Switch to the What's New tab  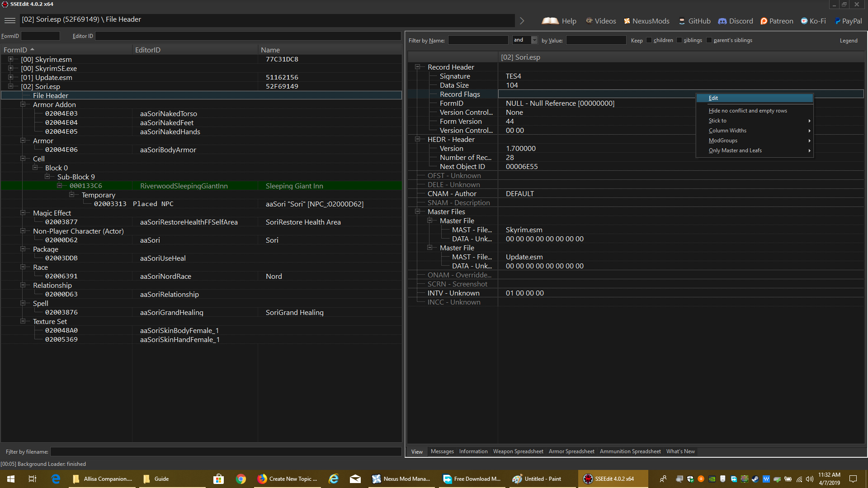680,451
